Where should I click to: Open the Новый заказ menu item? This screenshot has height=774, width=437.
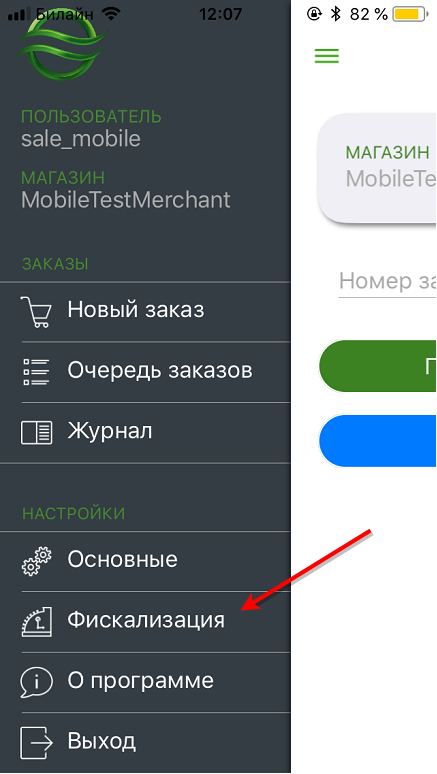pyautogui.click(x=145, y=311)
